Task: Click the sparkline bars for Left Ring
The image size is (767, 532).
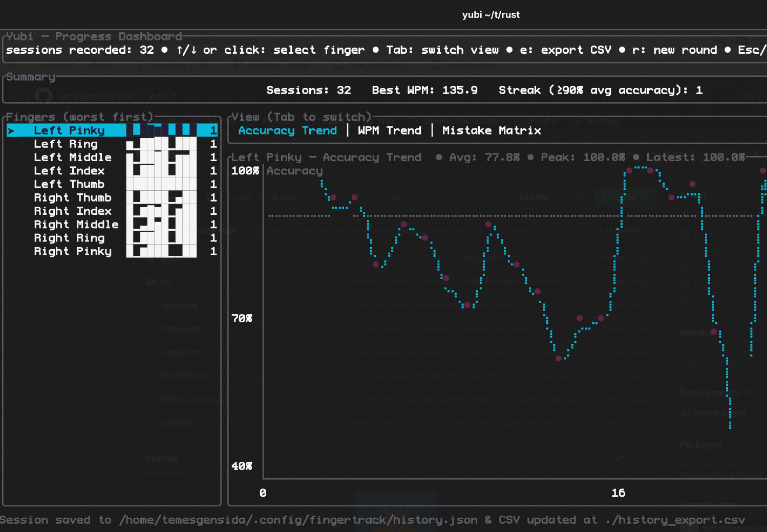Action: click(x=161, y=144)
